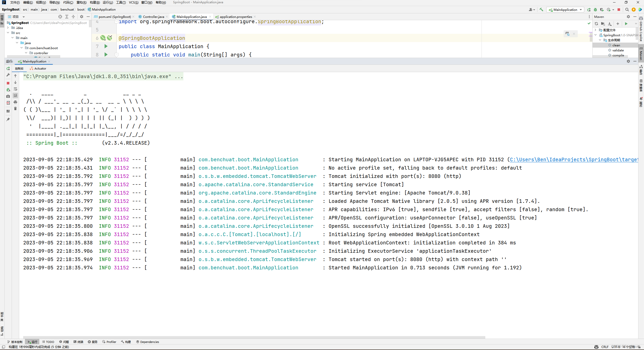Reload all Maven projects
The width and height of the screenshot is (644, 350).
click(596, 24)
